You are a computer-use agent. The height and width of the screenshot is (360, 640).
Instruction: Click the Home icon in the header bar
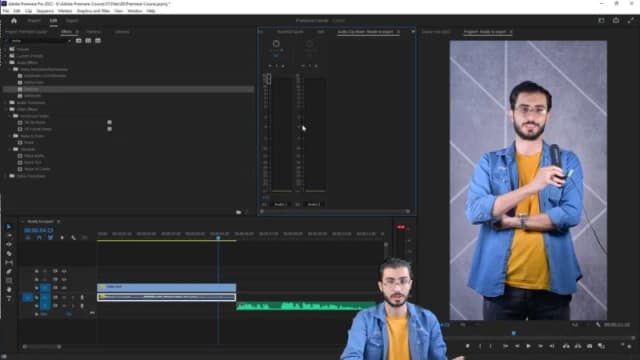[x=14, y=20]
